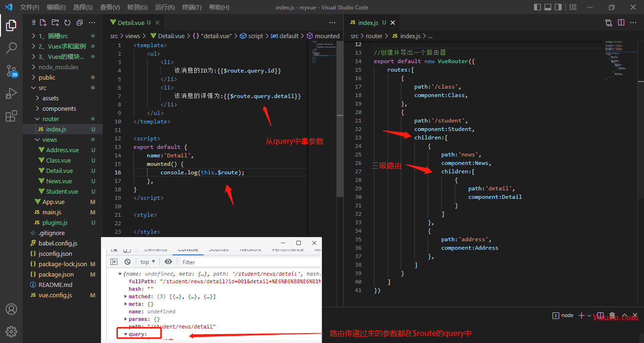Click 'mounted' in Detail.vue breadcrumb
The height and width of the screenshot is (343, 644).
pos(327,36)
